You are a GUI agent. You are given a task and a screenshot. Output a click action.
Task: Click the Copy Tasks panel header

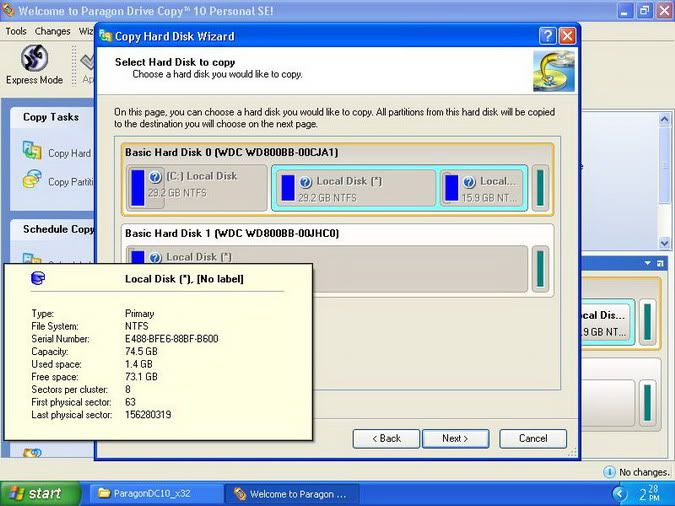click(52, 117)
